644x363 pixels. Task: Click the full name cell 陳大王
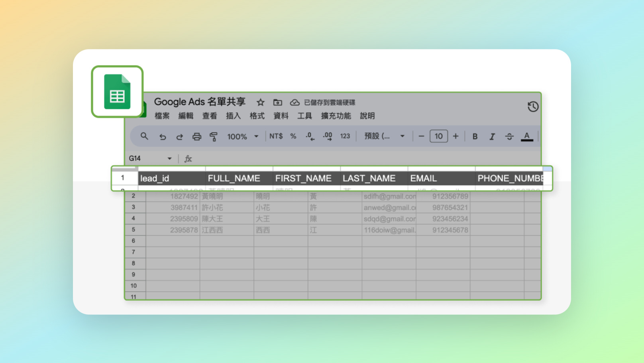click(x=227, y=219)
